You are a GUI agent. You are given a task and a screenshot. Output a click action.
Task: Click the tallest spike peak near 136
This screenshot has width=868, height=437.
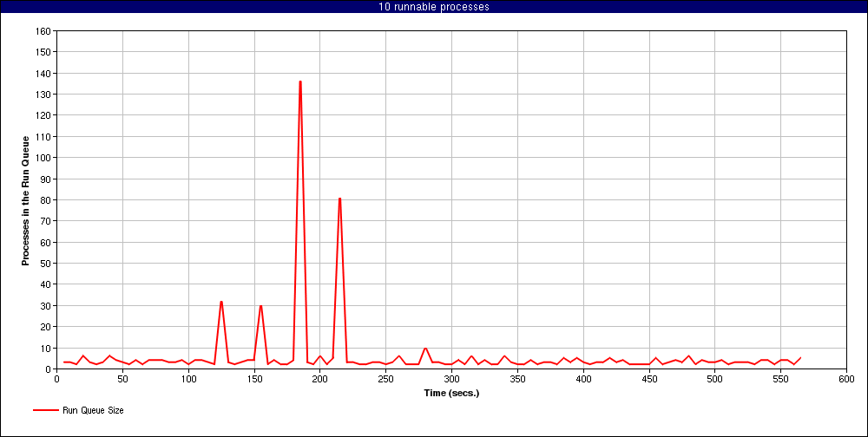pos(300,82)
